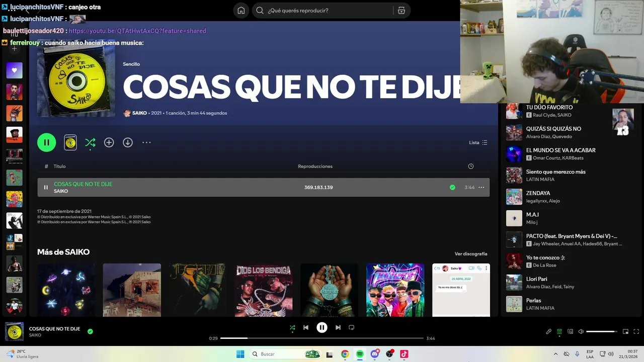The image size is (644, 362).
Task: Toggle smart shuffle next to the preview icon
Action: (x=90, y=143)
